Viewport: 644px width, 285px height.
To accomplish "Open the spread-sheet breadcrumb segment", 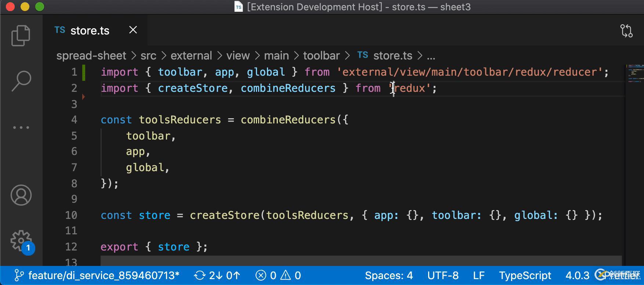I will pos(91,55).
